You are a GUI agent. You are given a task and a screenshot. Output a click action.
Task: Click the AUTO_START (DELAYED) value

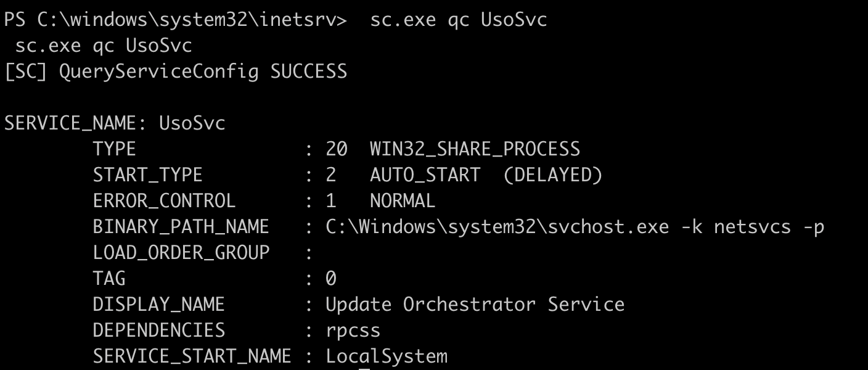coord(486,175)
